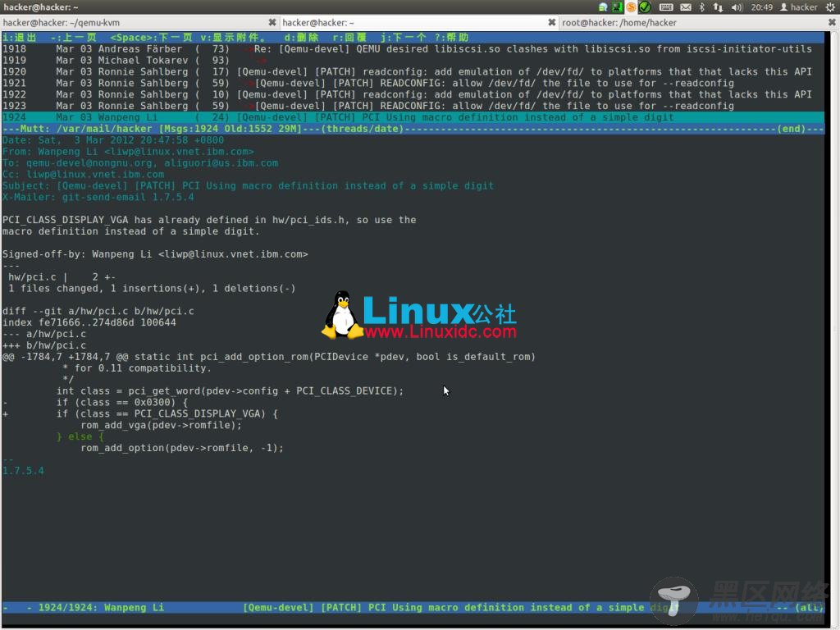This screenshot has height=630, width=840.
Task: Click the '1.7.5.4' version signature line
Action: 23,471
